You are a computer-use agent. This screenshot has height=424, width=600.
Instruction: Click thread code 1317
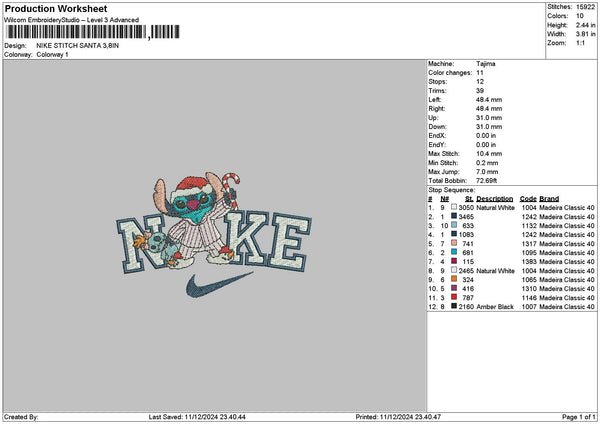point(529,244)
